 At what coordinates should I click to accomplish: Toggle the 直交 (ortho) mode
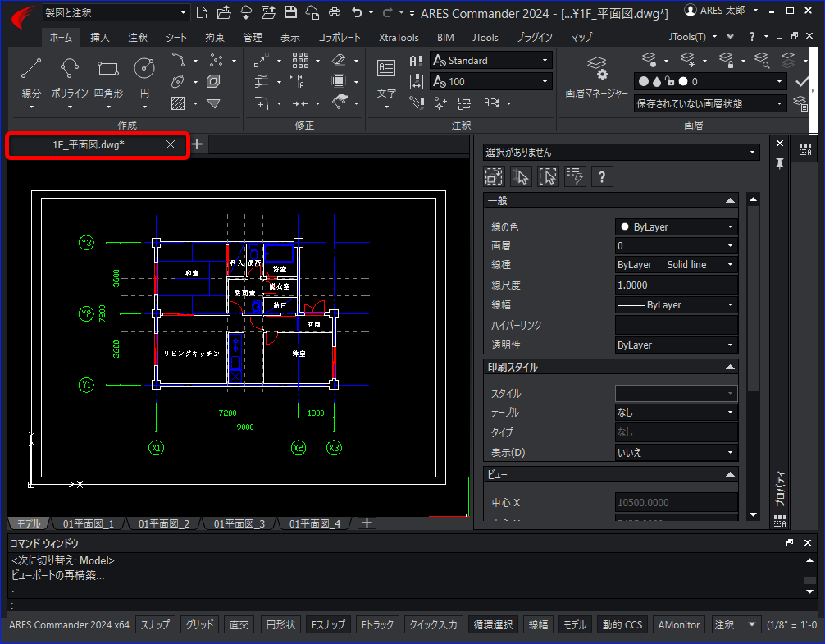(x=239, y=624)
